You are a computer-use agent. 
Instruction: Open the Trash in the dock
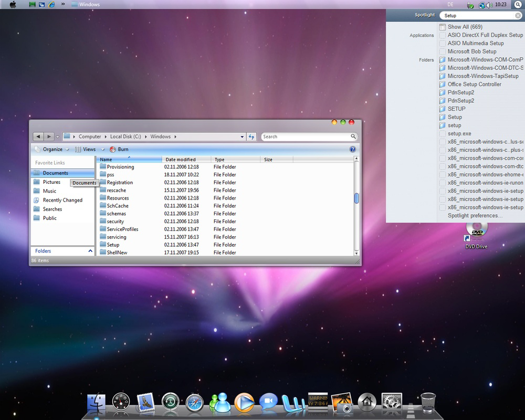click(428, 402)
